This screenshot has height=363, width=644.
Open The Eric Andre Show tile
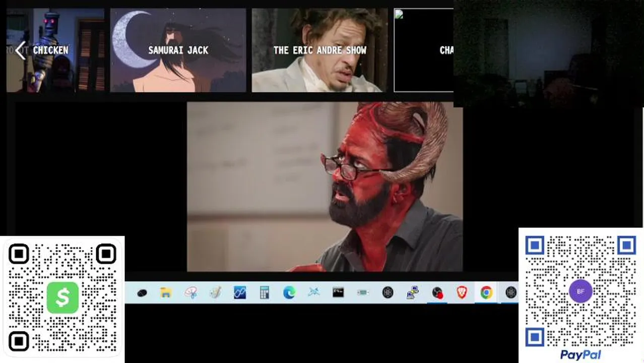pyautogui.click(x=320, y=50)
